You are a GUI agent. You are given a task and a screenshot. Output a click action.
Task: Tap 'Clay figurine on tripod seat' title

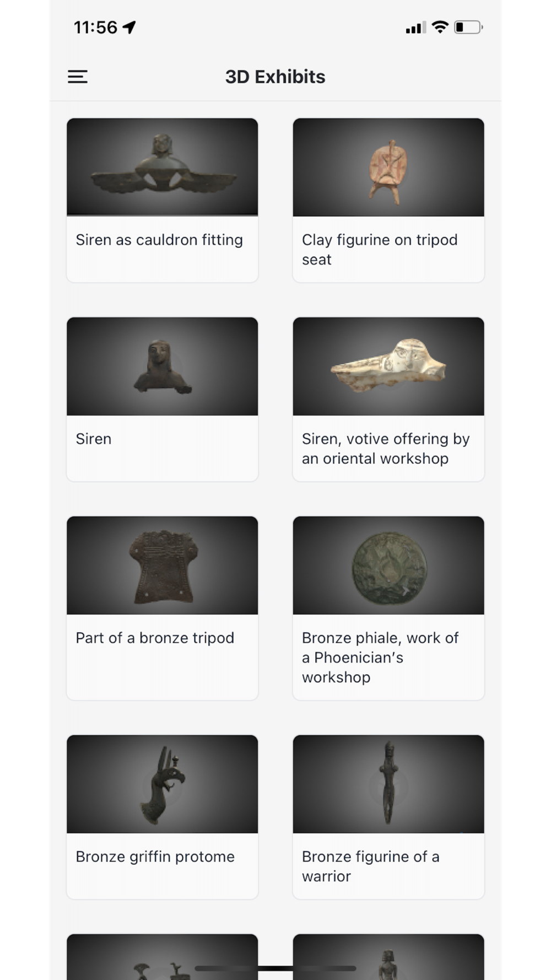pos(380,250)
